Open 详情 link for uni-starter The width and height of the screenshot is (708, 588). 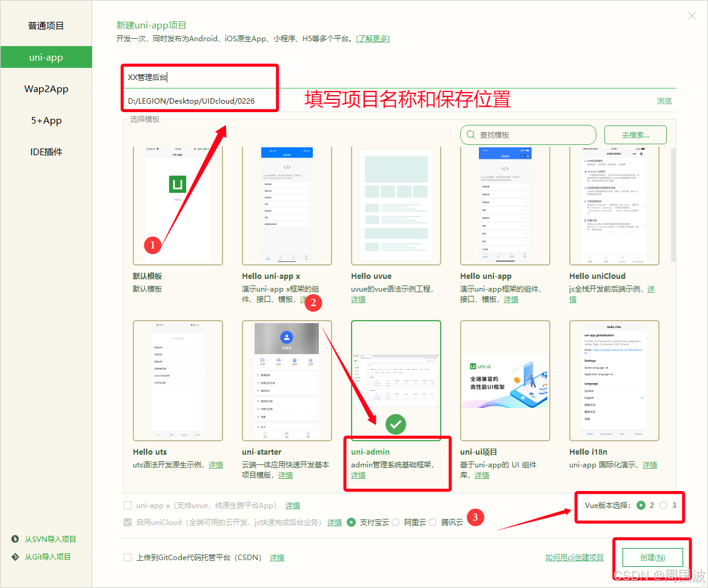coord(286,475)
